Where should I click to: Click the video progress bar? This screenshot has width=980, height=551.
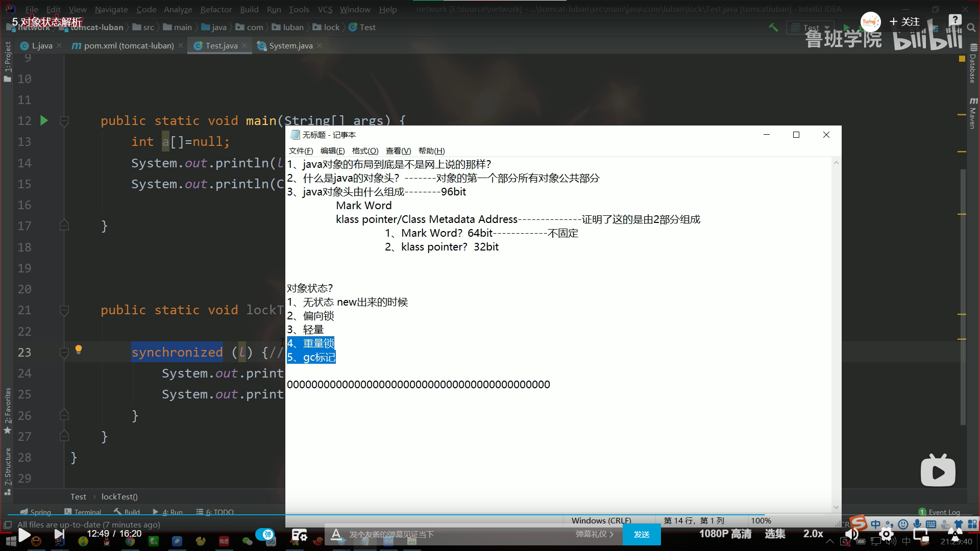pyautogui.click(x=490, y=515)
